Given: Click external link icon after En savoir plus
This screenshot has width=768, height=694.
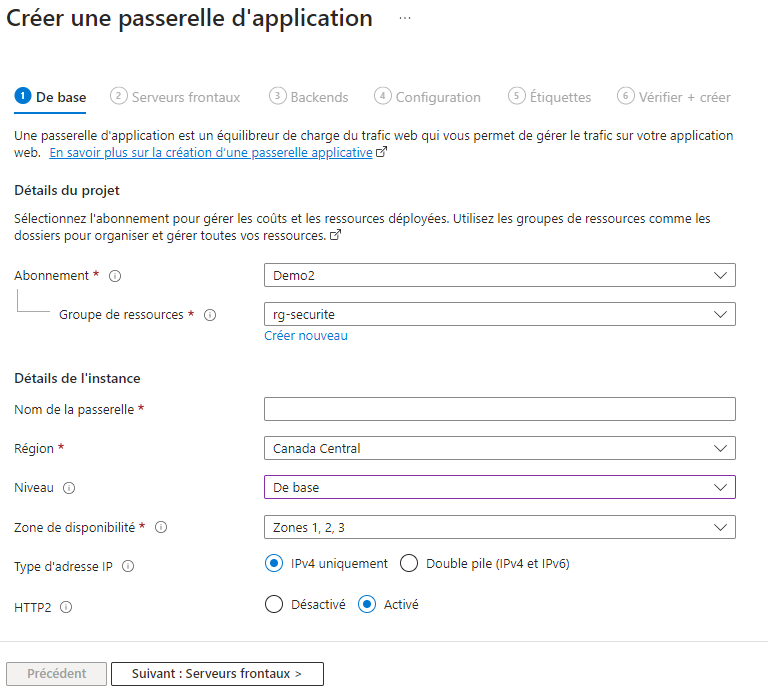Looking at the screenshot, I should [x=381, y=154].
